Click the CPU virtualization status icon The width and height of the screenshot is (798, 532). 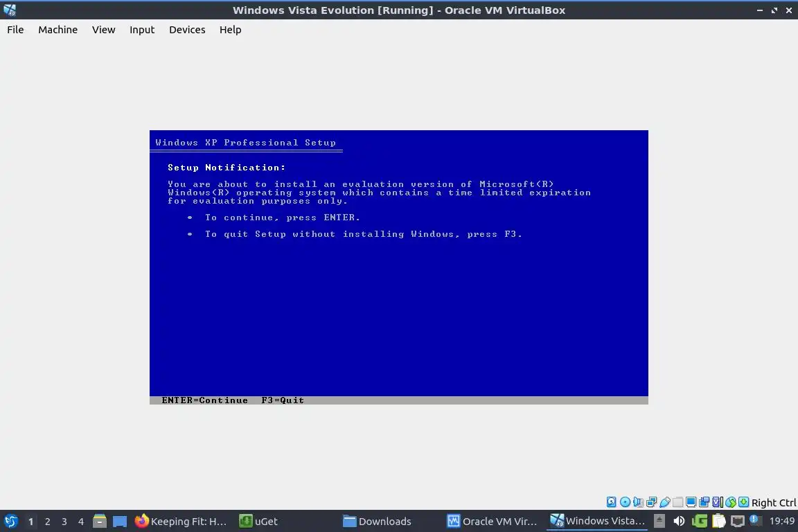pos(717,502)
